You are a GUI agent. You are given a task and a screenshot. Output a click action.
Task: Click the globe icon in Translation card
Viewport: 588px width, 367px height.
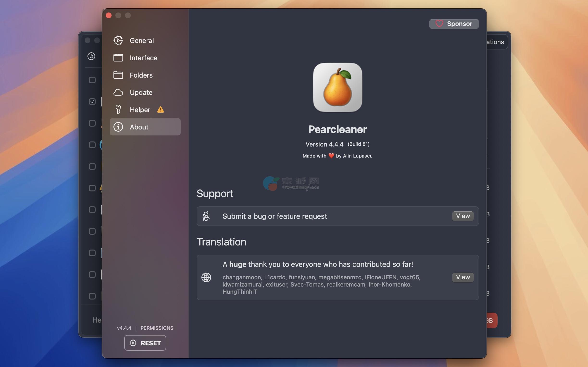(206, 277)
